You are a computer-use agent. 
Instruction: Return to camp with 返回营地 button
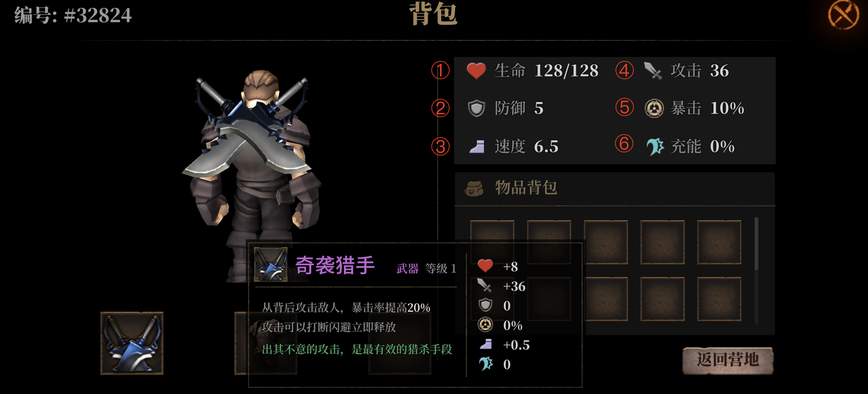point(728,360)
